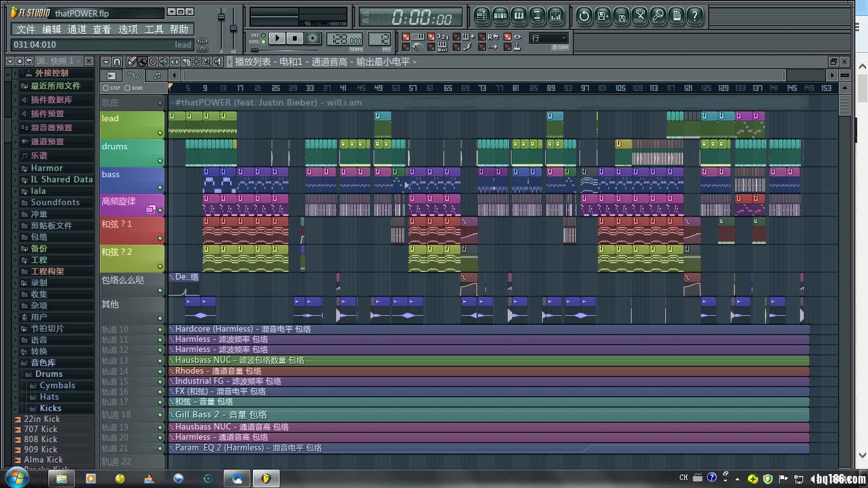Open the browser view button
The image size is (868, 488).
538,17
